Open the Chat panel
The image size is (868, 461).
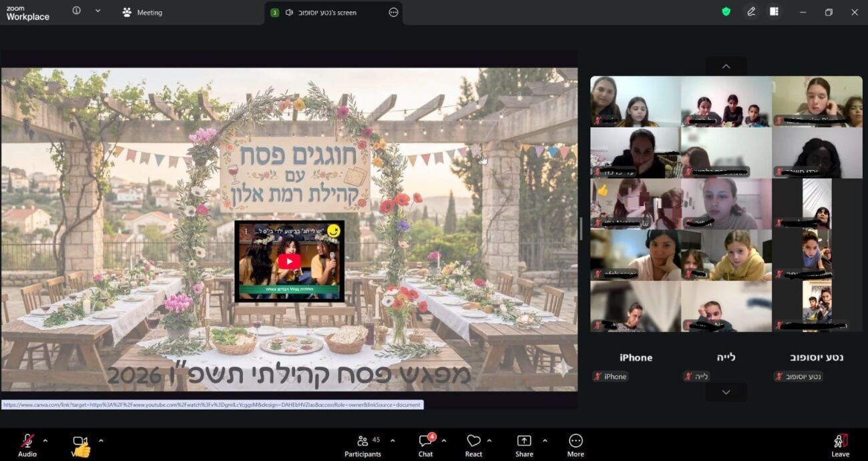[x=425, y=445]
